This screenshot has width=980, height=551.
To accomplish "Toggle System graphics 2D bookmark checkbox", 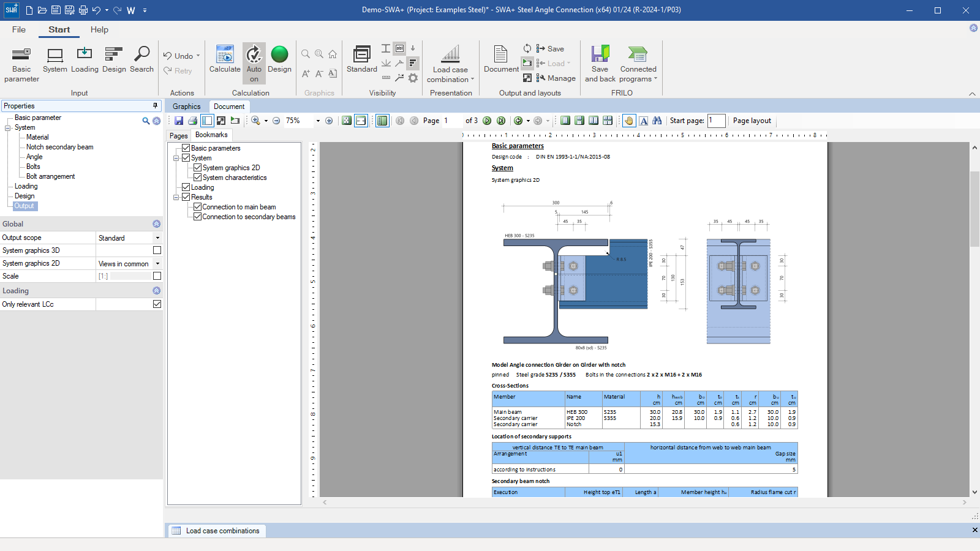I will tap(198, 168).
